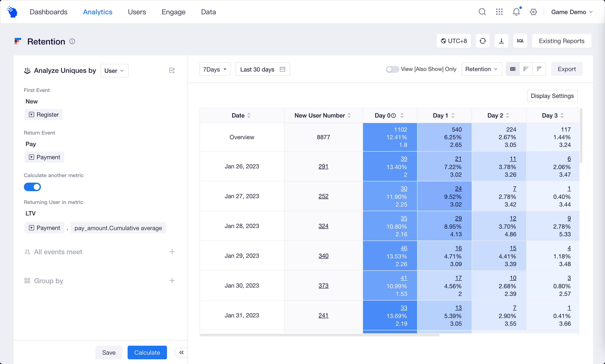Go to the Users menu
The width and height of the screenshot is (605, 364).
pyautogui.click(x=137, y=12)
